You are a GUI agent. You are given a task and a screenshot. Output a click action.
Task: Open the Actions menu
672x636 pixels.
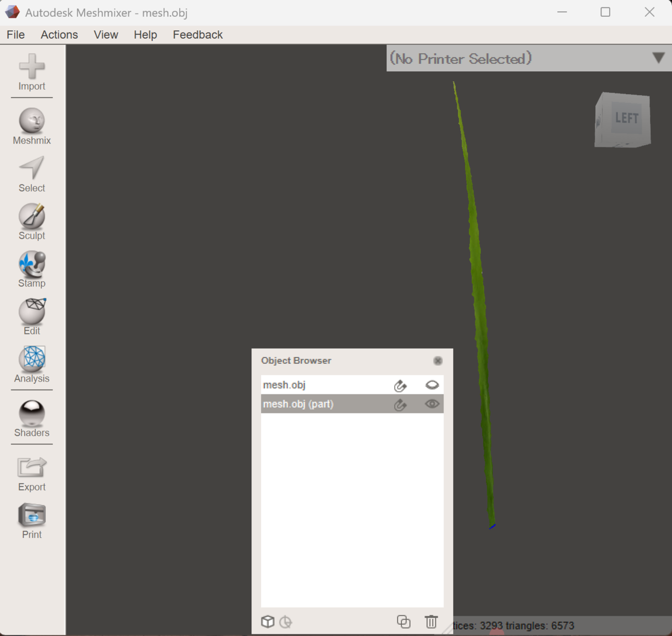point(59,35)
